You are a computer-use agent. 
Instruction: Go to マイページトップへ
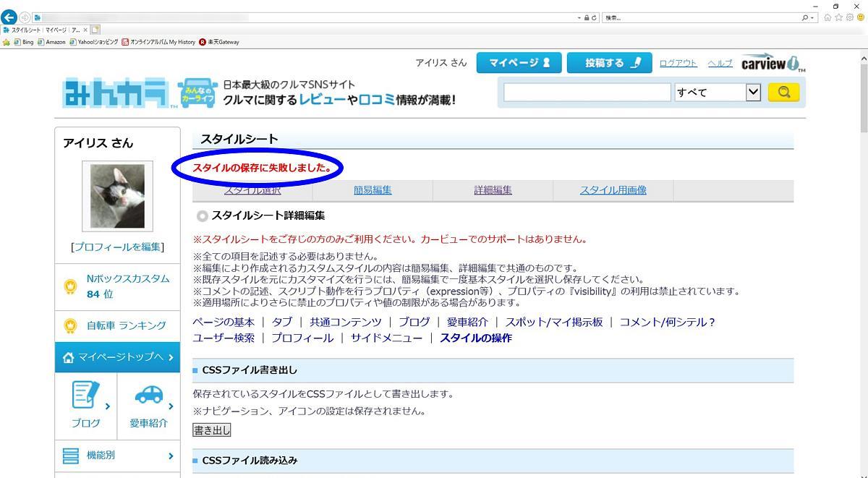click(117, 357)
